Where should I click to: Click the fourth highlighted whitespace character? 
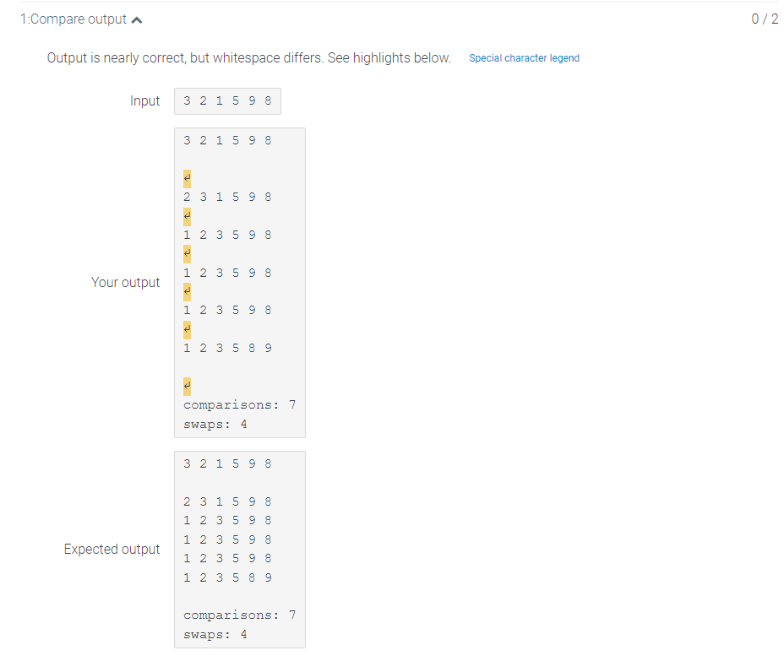pyautogui.click(x=186, y=291)
